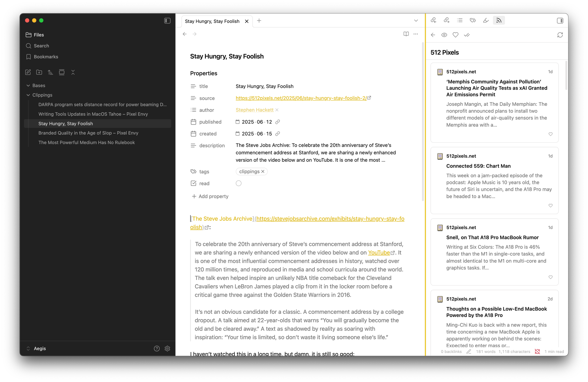Open the Files section
This screenshot has width=588, height=382.
pyautogui.click(x=35, y=35)
